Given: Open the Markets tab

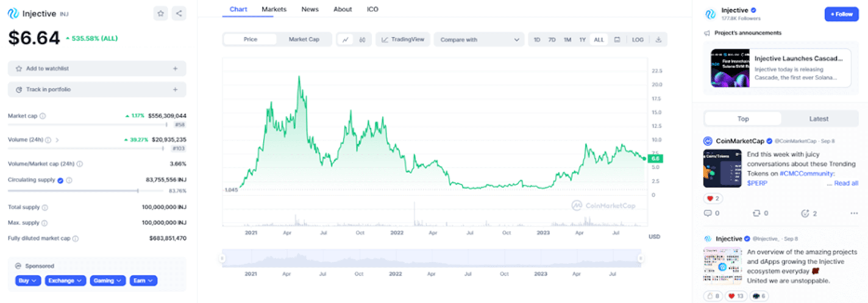Looking at the screenshot, I should [x=274, y=9].
